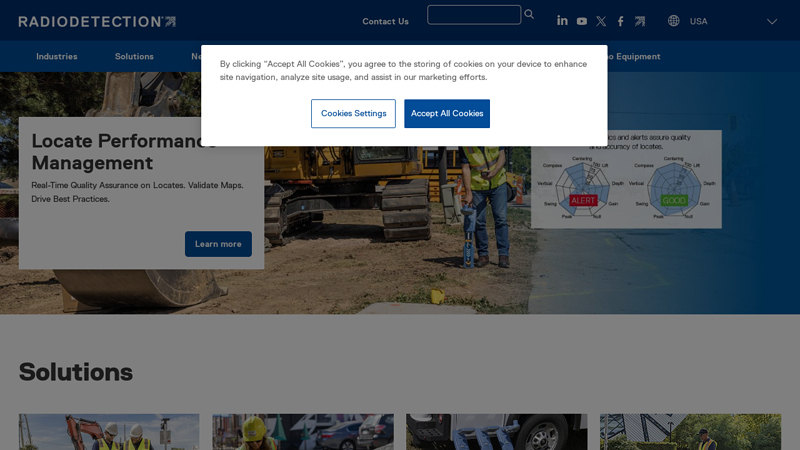The height and width of the screenshot is (450, 800).
Task: Open the Industries menu
Action: 57,57
